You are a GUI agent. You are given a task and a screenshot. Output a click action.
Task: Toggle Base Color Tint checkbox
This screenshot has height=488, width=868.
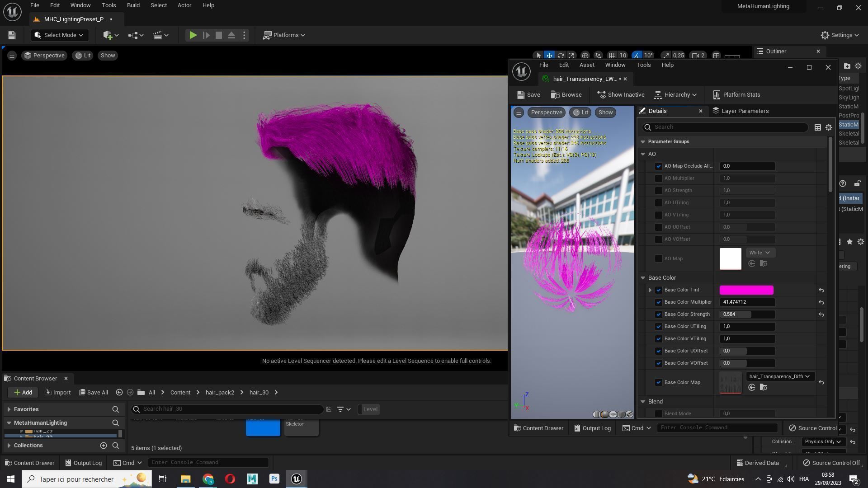click(659, 290)
